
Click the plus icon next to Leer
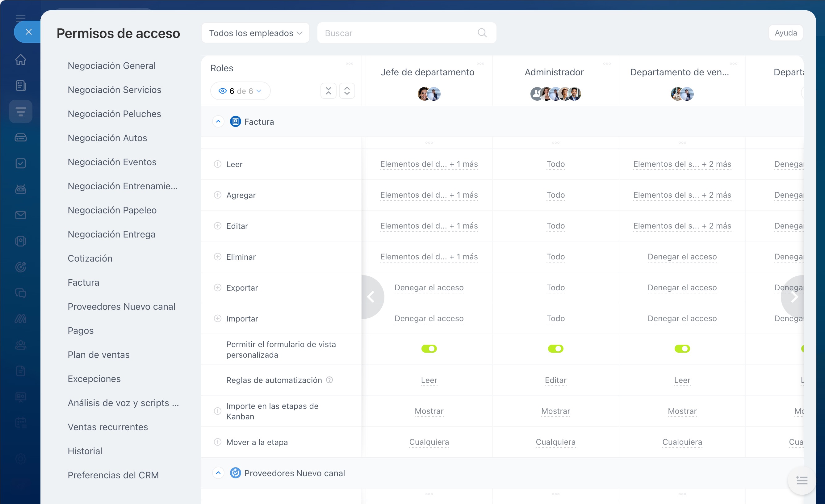tap(218, 164)
